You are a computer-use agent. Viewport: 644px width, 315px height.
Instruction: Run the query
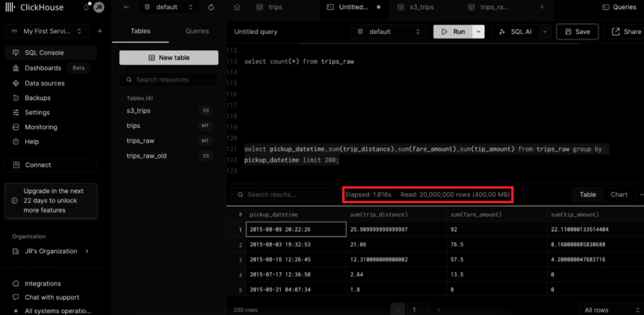pyautogui.click(x=453, y=32)
